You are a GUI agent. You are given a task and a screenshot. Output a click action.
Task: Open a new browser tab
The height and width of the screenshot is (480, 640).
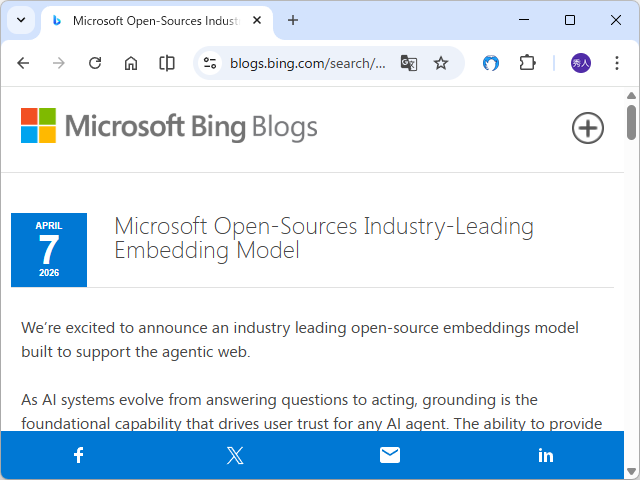[x=293, y=20]
